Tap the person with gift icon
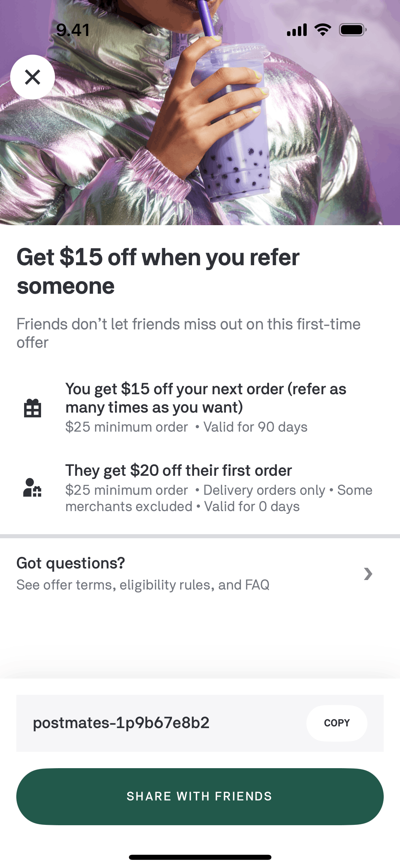 [32, 488]
